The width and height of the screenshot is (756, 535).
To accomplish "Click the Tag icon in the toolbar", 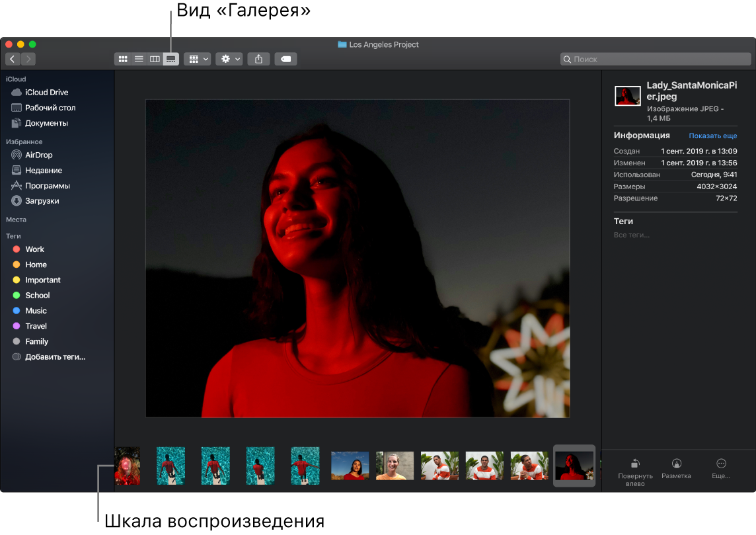I will (285, 59).
